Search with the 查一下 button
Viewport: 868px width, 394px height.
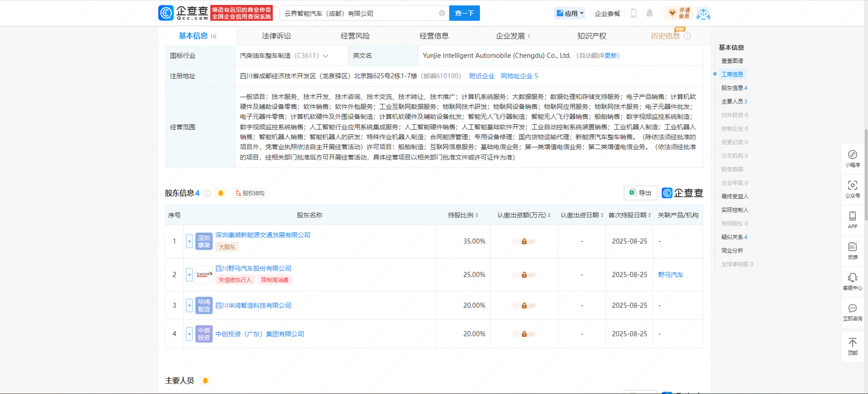[464, 13]
